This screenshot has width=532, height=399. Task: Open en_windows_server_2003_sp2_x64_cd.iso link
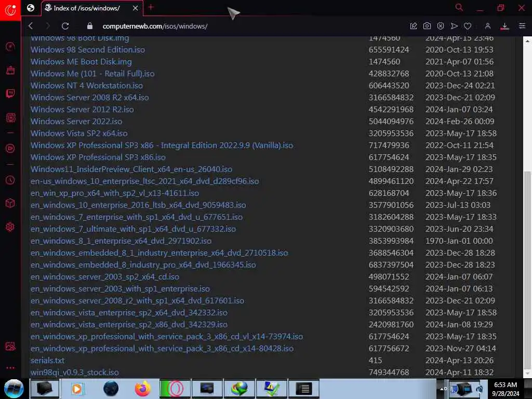tap(105, 276)
